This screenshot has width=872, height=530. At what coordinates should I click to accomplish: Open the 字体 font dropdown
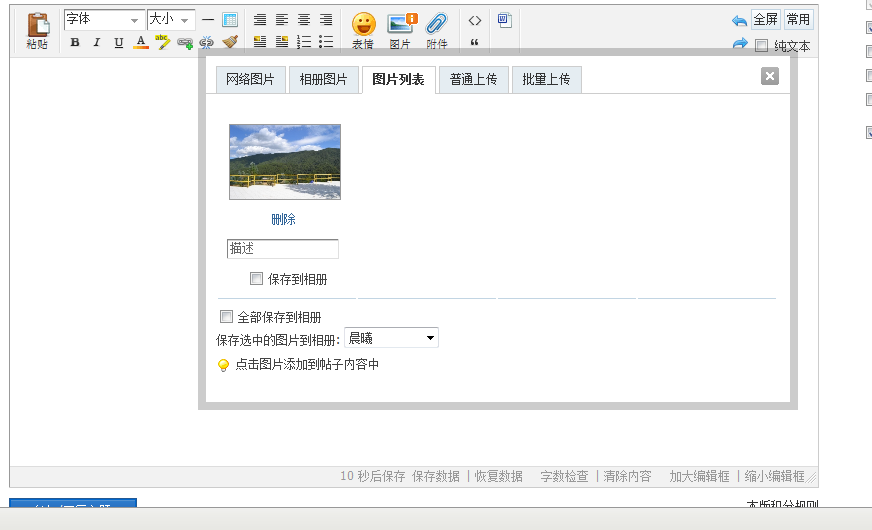104,19
